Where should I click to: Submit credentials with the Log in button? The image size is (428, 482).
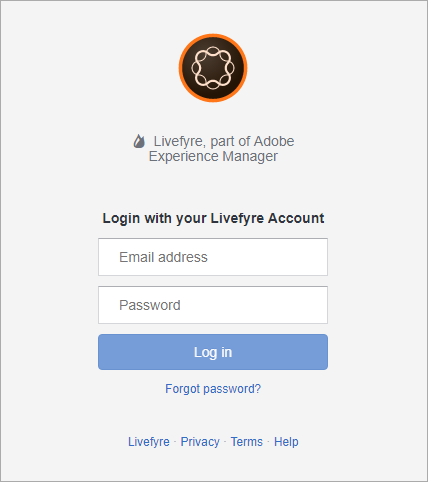[213, 352]
